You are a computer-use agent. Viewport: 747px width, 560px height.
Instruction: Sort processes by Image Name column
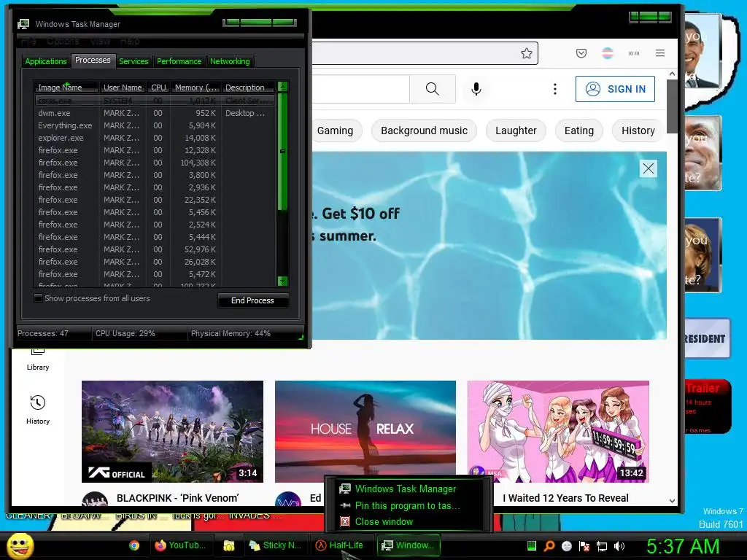click(66, 87)
